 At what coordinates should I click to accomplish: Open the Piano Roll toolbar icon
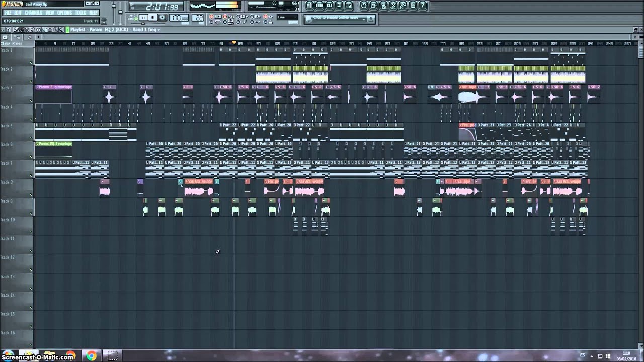(x=329, y=6)
